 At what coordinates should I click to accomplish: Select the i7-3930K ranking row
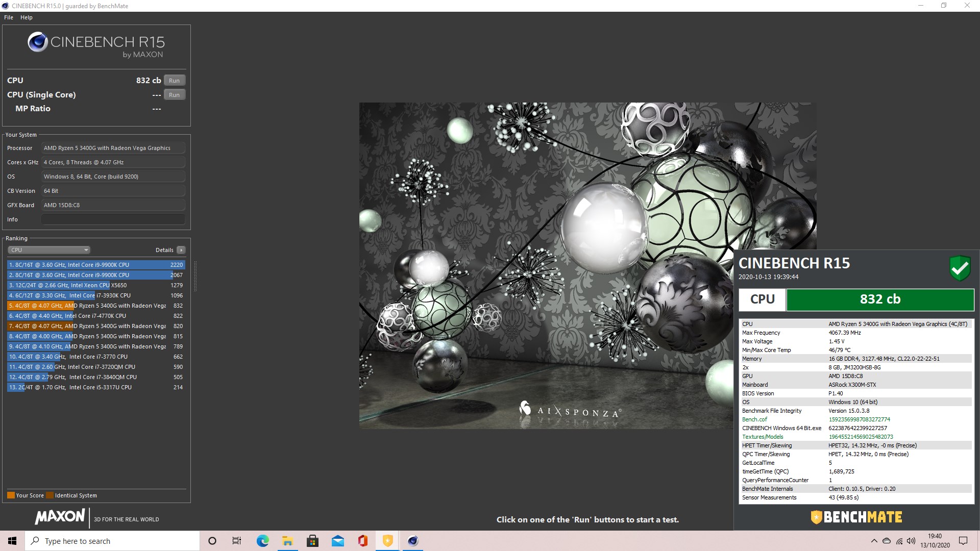(x=96, y=295)
